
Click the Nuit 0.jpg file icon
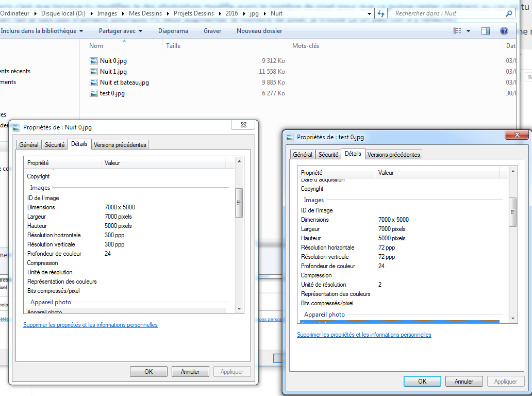click(93, 61)
